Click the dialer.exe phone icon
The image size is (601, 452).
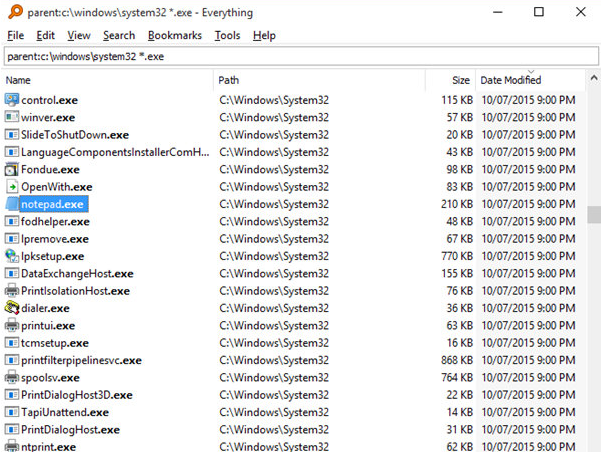[11, 308]
